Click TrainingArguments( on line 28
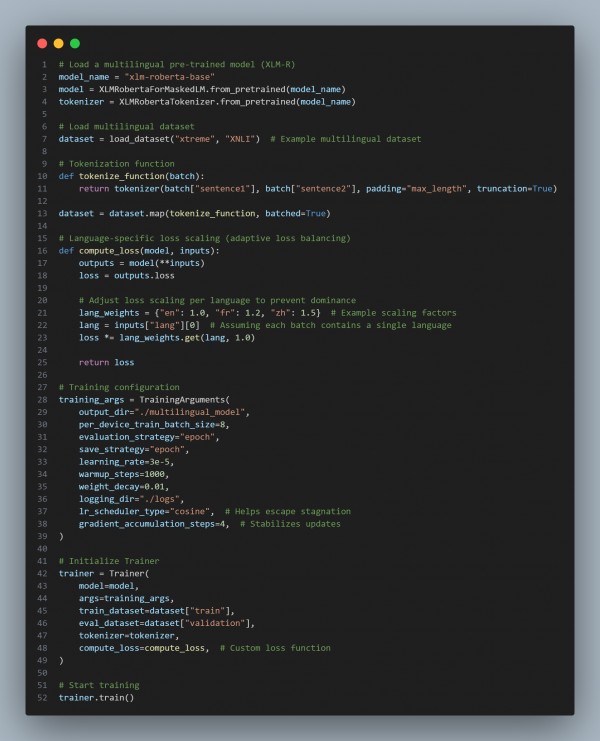Image resolution: width=600 pixels, height=741 pixels. coord(185,400)
